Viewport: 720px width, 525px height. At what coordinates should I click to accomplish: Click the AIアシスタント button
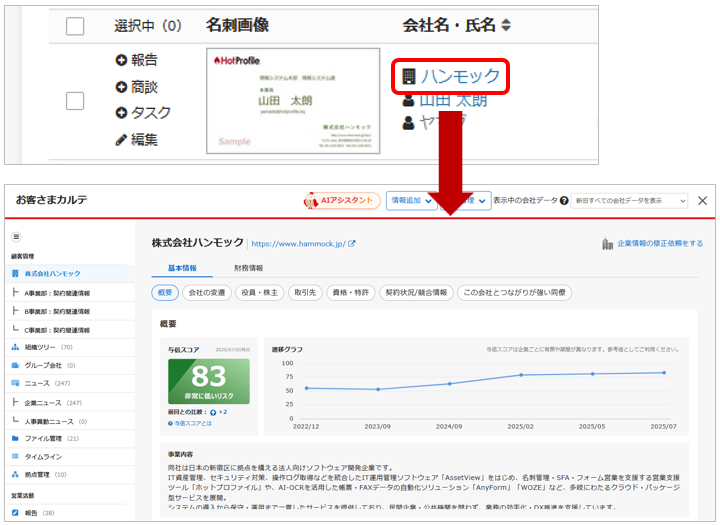click(339, 200)
